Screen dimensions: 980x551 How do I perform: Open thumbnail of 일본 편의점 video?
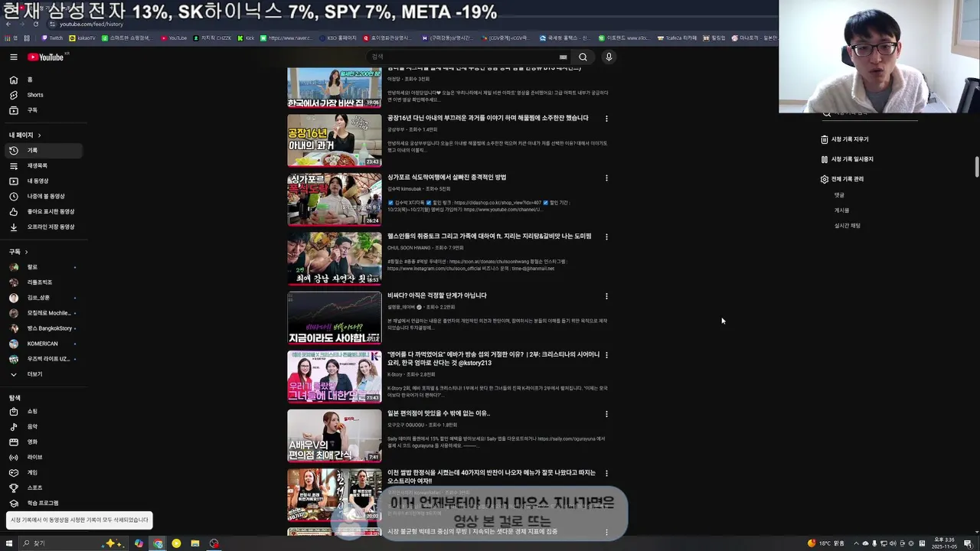coord(334,435)
